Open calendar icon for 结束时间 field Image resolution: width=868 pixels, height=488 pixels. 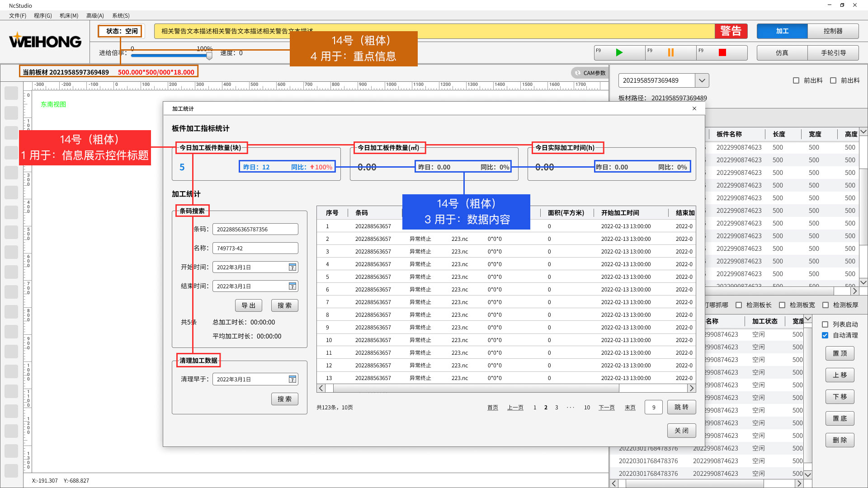coord(292,286)
